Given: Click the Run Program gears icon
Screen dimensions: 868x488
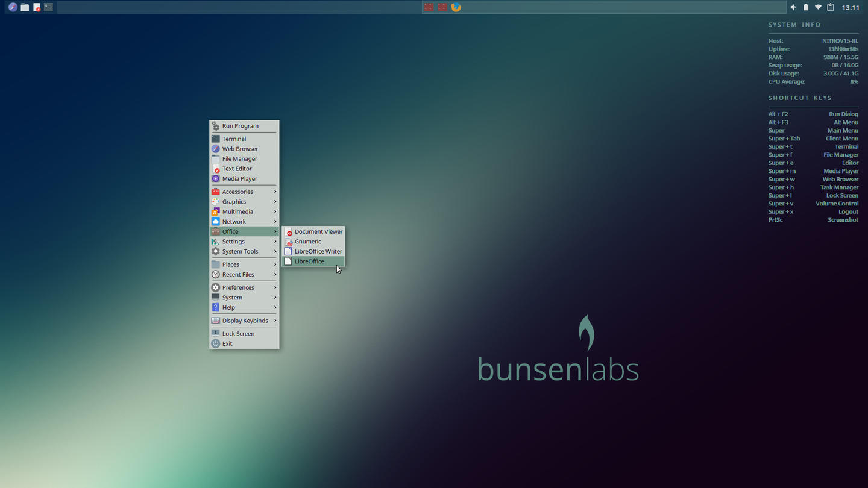Looking at the screenshot, I should pos(215,126).
